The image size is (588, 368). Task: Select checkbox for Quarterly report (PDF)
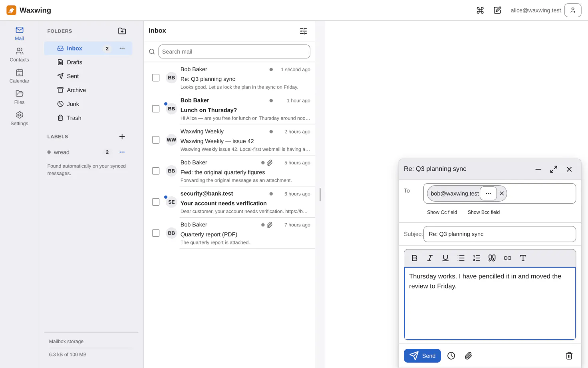point(156,233)
